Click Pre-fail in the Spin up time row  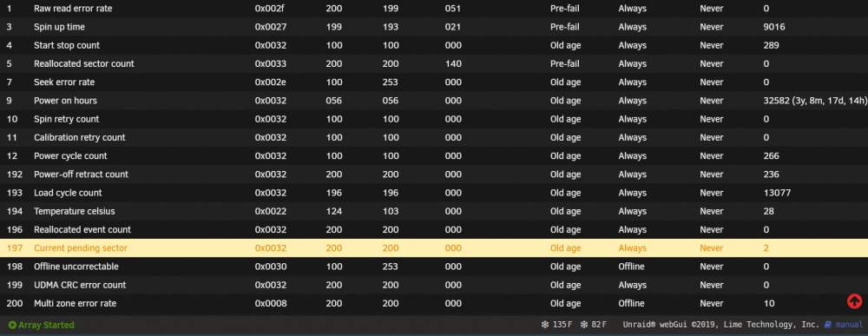click(565, 27)
